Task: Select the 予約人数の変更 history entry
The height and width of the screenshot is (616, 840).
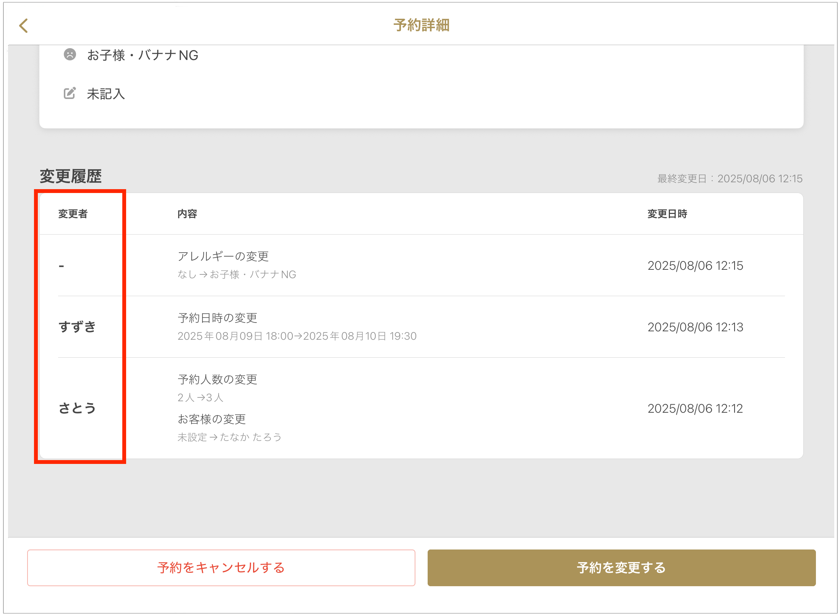Action: tap(217, 379)
